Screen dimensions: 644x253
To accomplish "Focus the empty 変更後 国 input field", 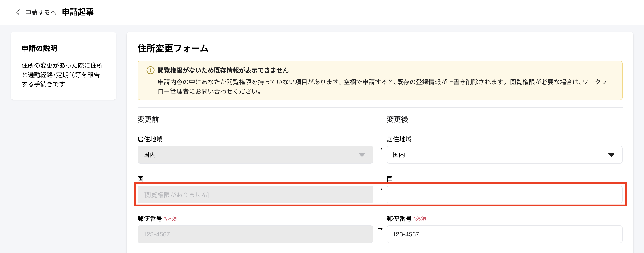I will tap(504, 194).
